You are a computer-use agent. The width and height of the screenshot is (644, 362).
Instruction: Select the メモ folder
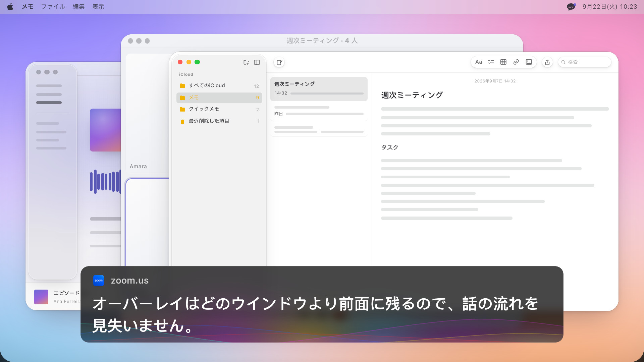tap(219, 98)
